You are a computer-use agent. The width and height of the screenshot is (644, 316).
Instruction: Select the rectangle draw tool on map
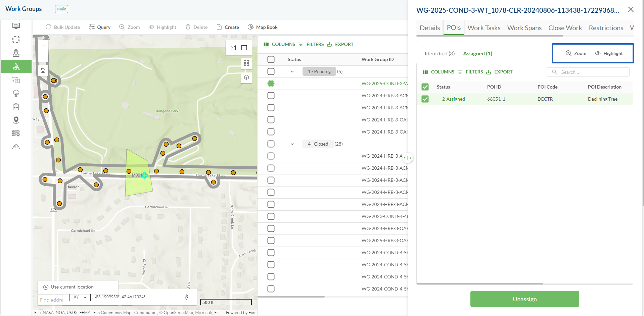pyautogui.click(x=244, y=48)
